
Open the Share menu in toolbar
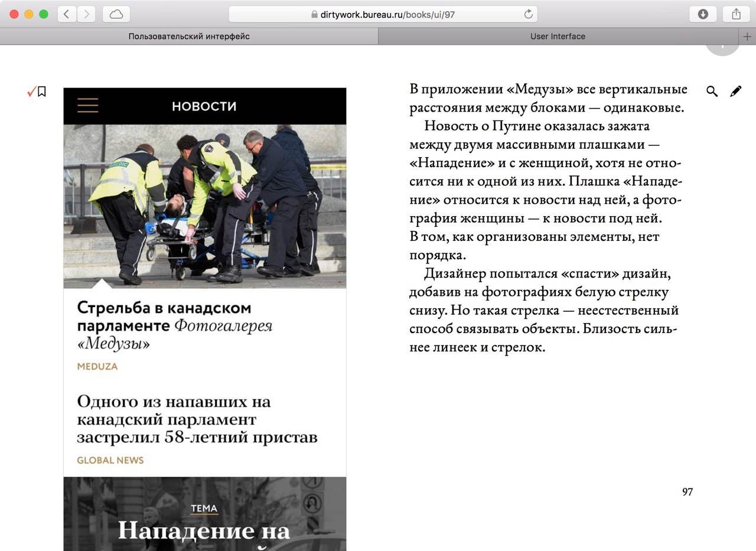pyautogui.click(x=736, y=14)
